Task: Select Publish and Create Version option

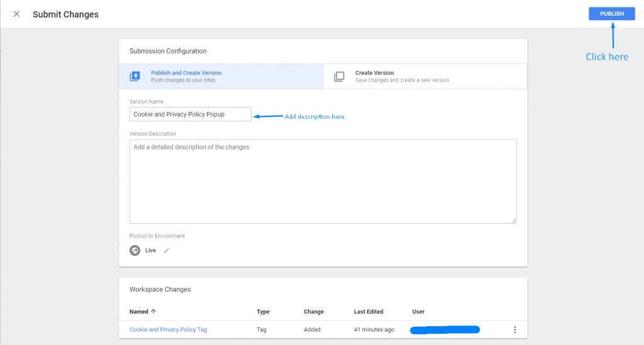Action: [x=221, y=76]
